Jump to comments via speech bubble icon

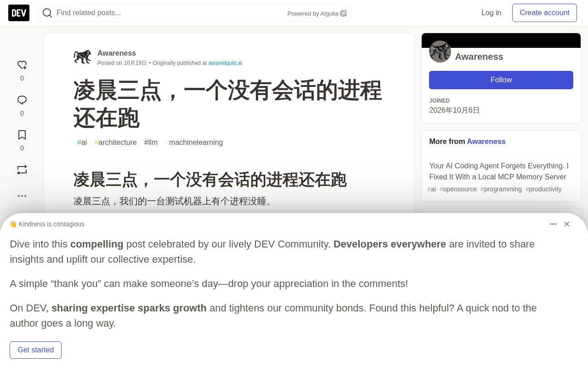(22, 100)
